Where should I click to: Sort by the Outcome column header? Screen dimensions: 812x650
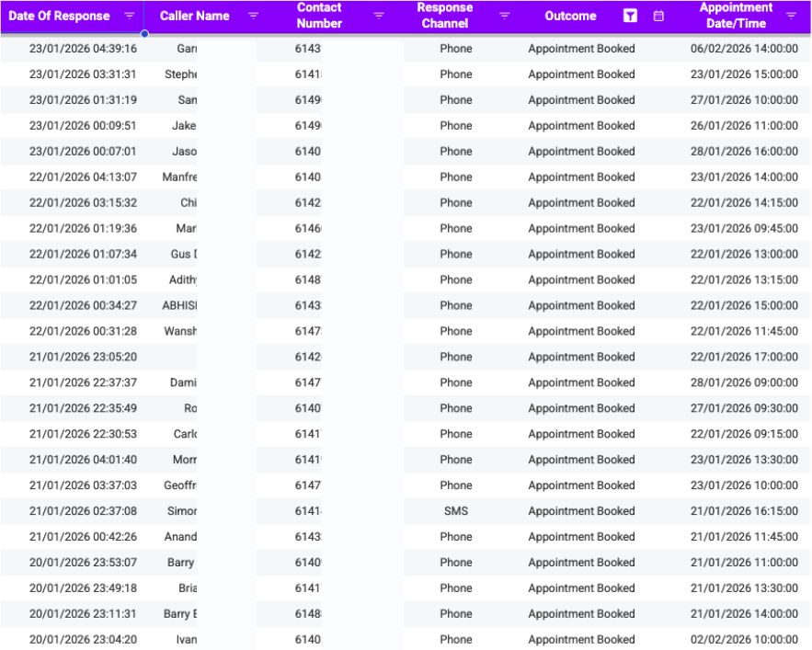(x=570, y=16)
